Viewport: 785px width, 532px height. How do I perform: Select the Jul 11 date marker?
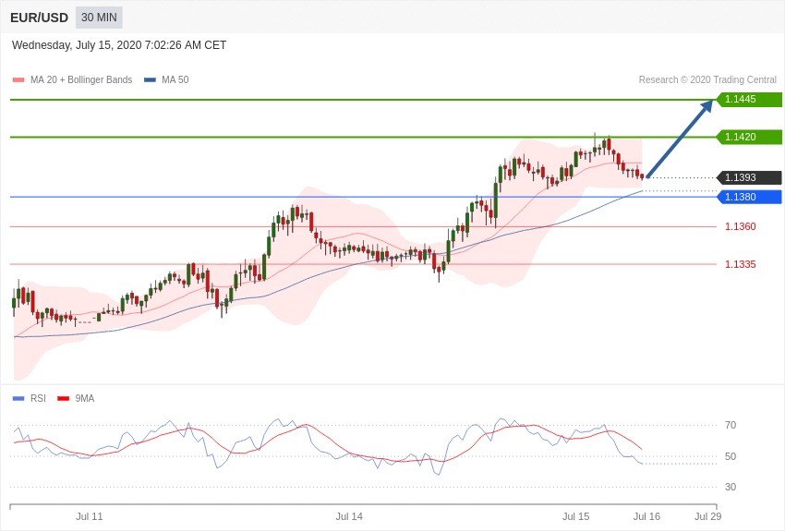(90, 516)
